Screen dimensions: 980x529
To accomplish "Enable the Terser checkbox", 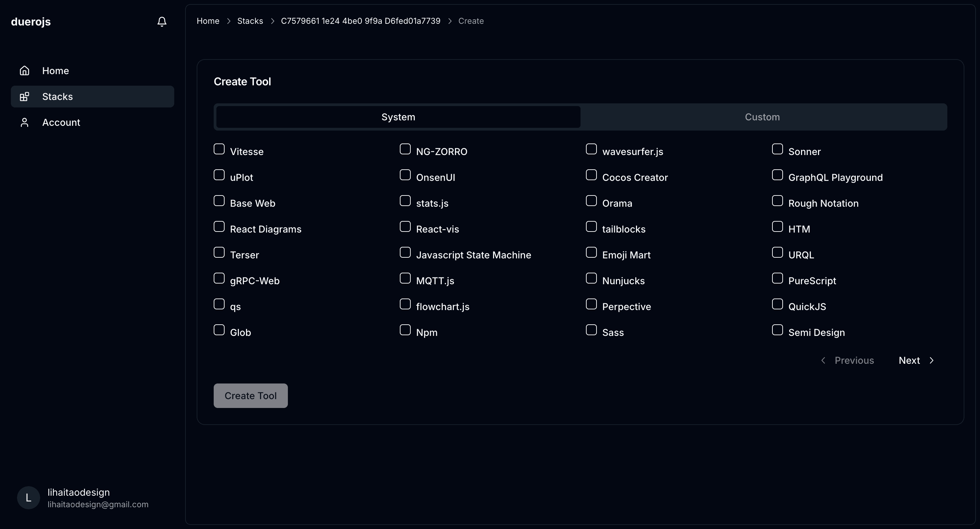I will (x=219, y=252).
